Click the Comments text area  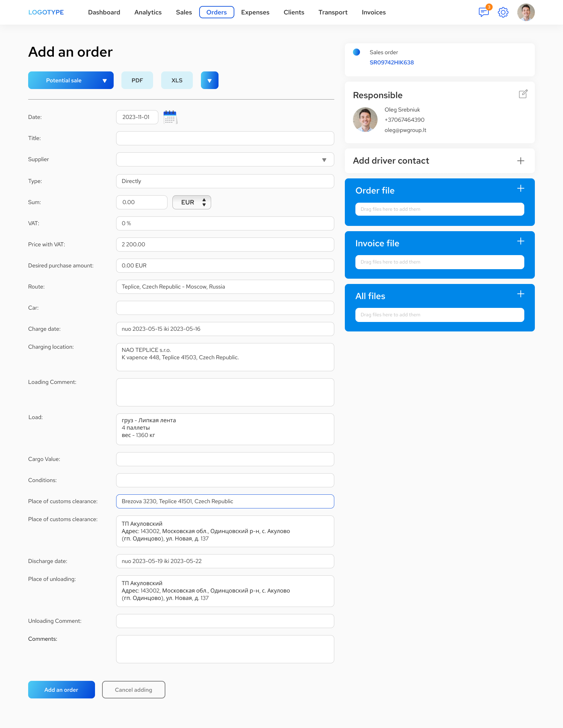pos(225,649)
